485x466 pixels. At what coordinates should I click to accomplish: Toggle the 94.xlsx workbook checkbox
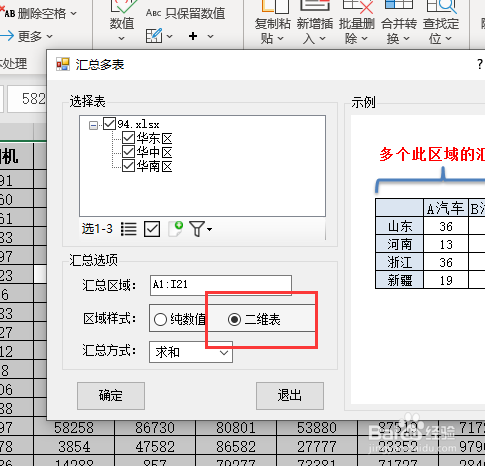click(x=109, y=123)
